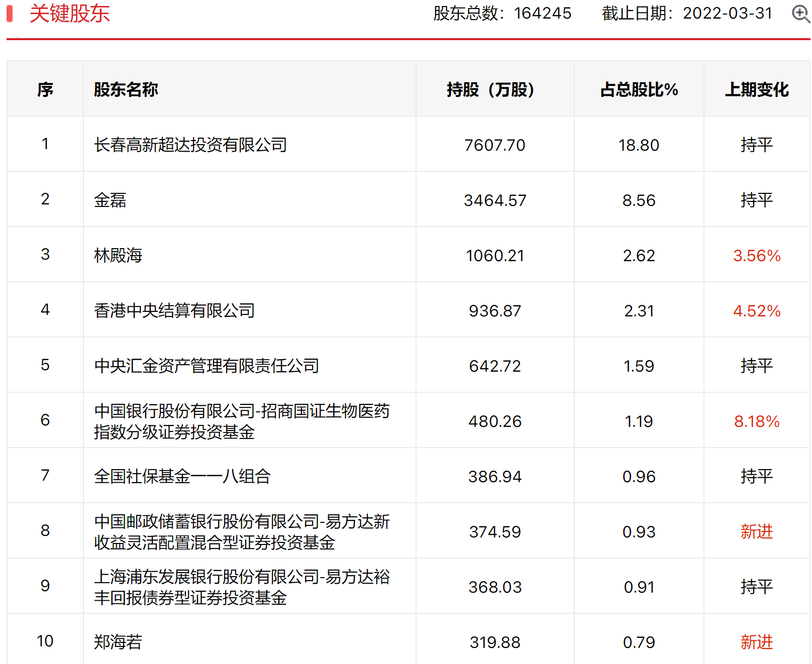
Task: Click holdings value 374.59
Action: tap(495, 532)
